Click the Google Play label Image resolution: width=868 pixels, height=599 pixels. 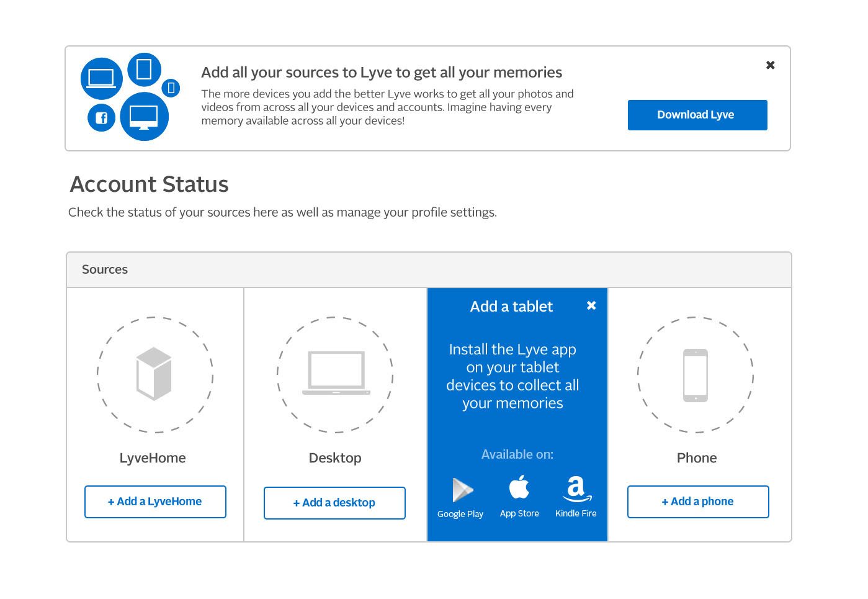pos(460,514)
